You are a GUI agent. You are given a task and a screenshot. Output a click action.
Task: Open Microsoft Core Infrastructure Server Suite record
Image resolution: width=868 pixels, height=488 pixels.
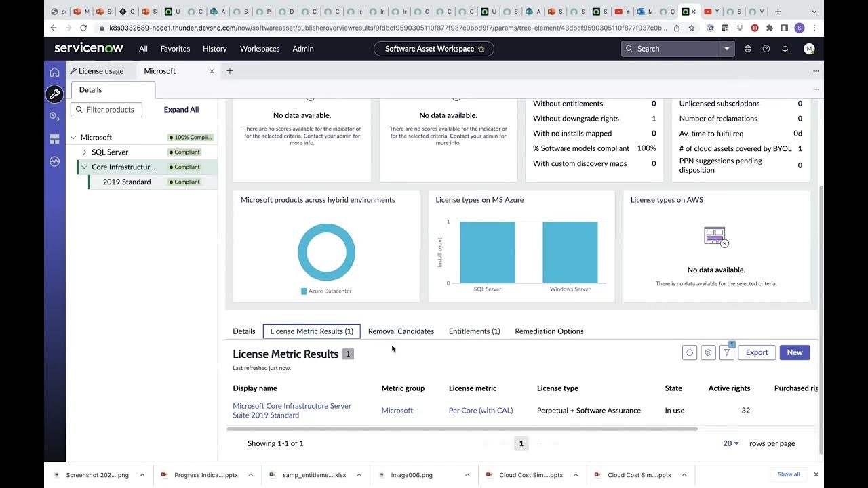tap(292, 411)
